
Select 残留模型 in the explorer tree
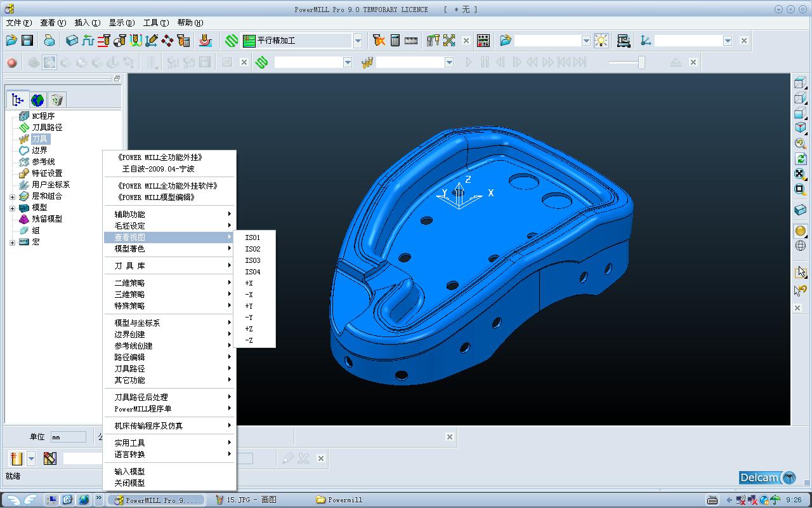[x=47, y=219]
